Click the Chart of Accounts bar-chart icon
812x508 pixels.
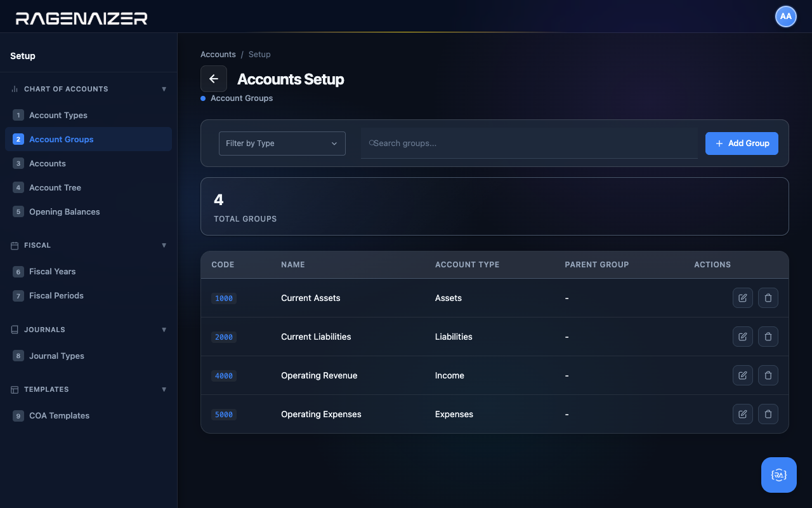point(15,89)
